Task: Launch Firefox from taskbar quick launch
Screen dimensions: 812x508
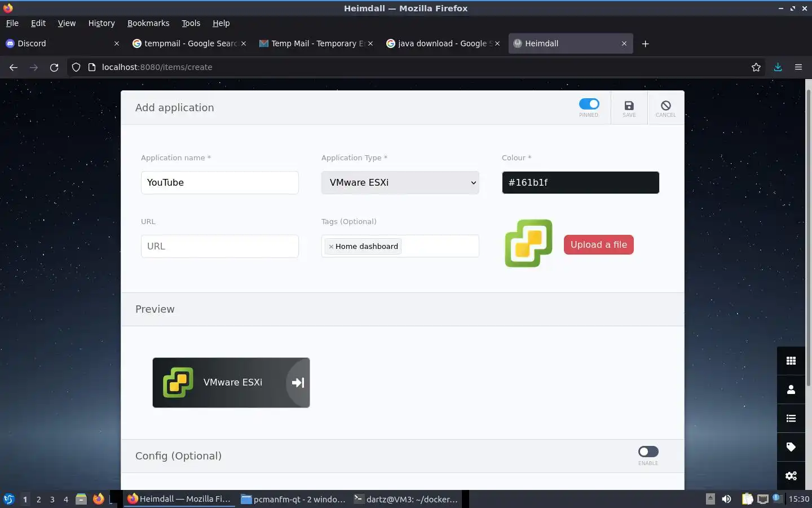Action: pyautogui.click(x=99, y=499)
